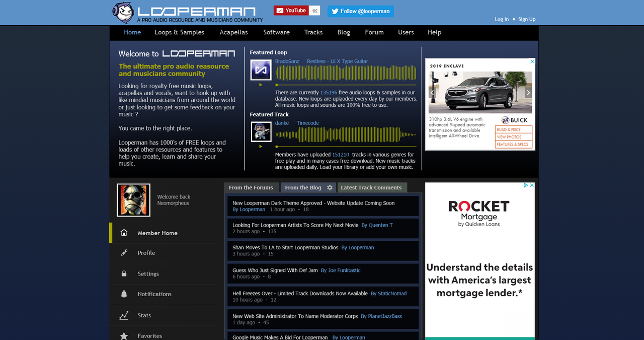
Task: Open Notifications in sidebar
Action: [164, 294]
